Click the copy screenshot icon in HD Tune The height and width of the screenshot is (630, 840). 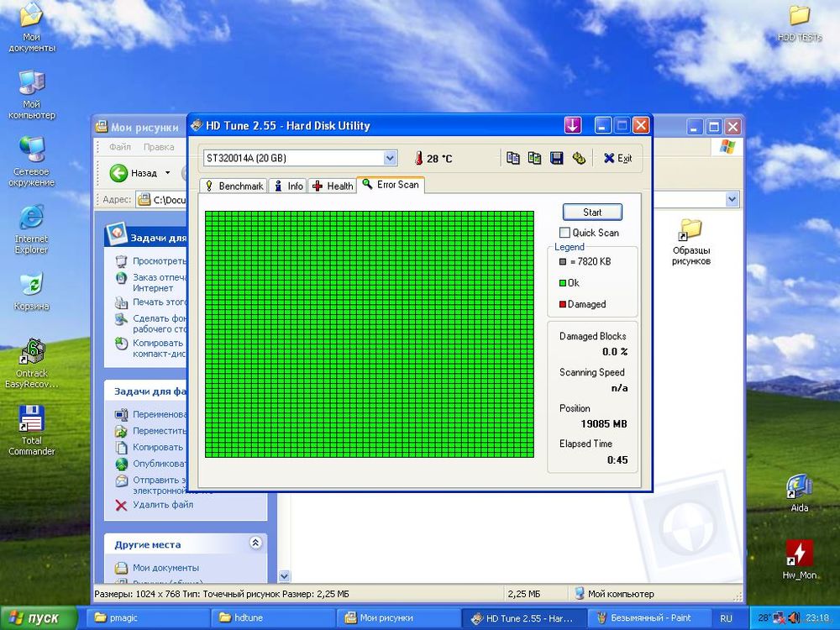[x=534, y=158]
